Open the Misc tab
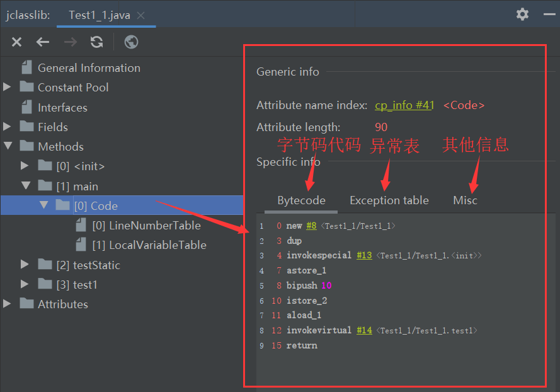This screenshot has height=392, width=560. pos(465,200)
